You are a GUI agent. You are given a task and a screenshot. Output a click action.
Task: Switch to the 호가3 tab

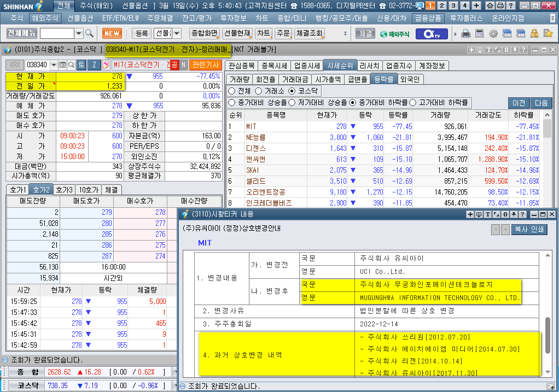coord(64,190)
